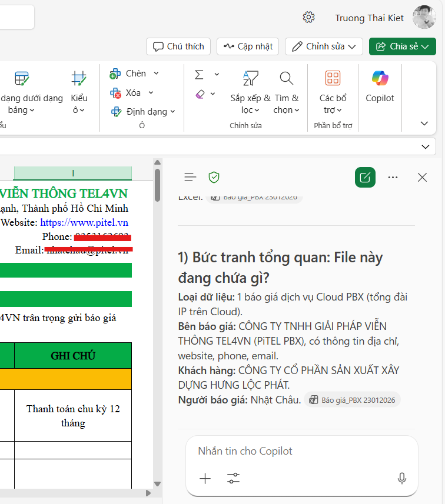Click the settings gear icon
Viewport: 445px width, 504px height.
[x=308, y=18]
